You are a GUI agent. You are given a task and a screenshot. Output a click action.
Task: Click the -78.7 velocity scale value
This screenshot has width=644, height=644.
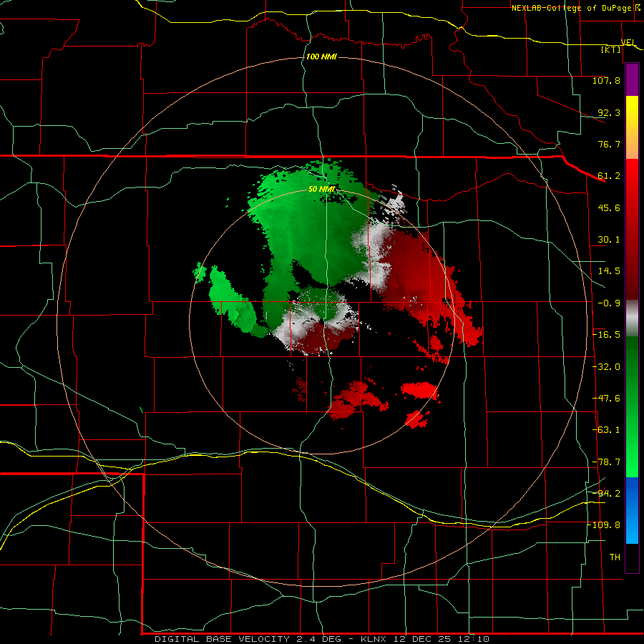(x=606, y=462)
